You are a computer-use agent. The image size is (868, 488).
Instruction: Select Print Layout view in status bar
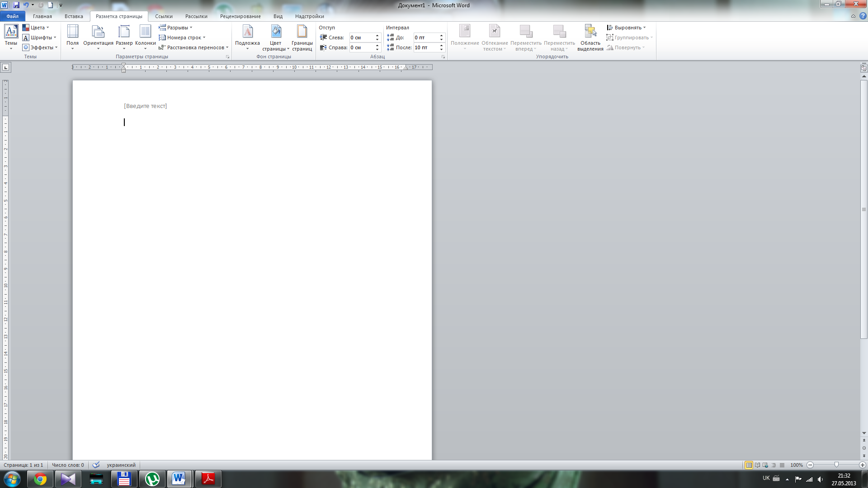[749, 465]
